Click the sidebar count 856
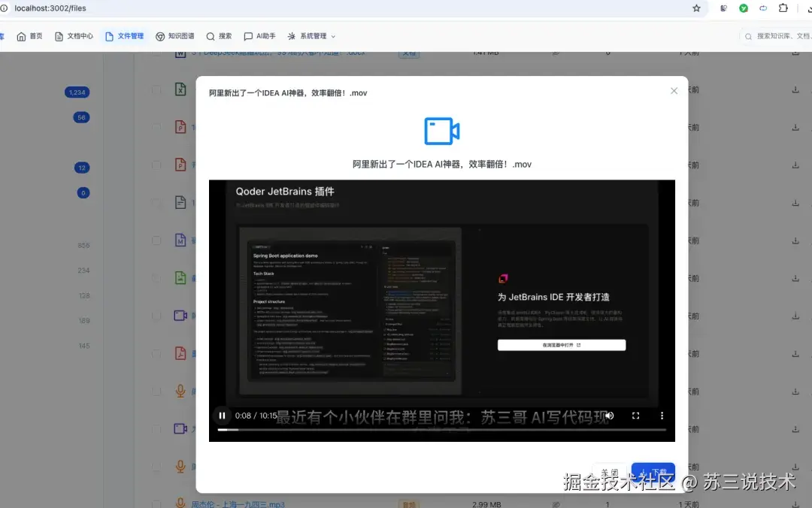Screen dimensions: 812x508 (83, 245)
